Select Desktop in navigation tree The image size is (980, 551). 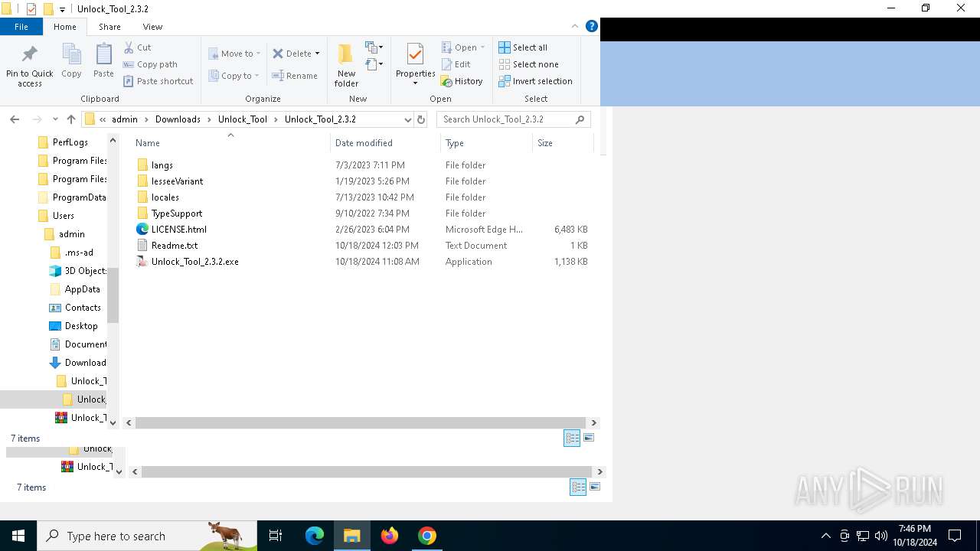point(81,326)
